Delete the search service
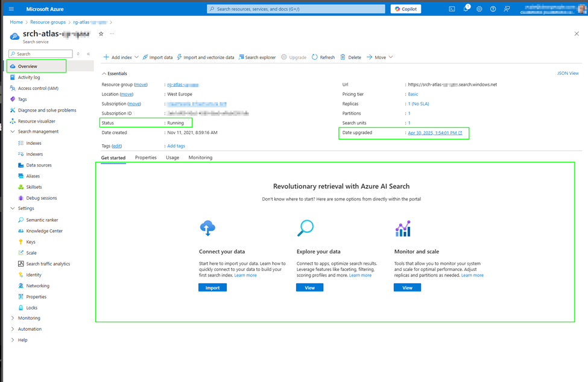Screen dimensions: 588x382 [x=350, y=57]
